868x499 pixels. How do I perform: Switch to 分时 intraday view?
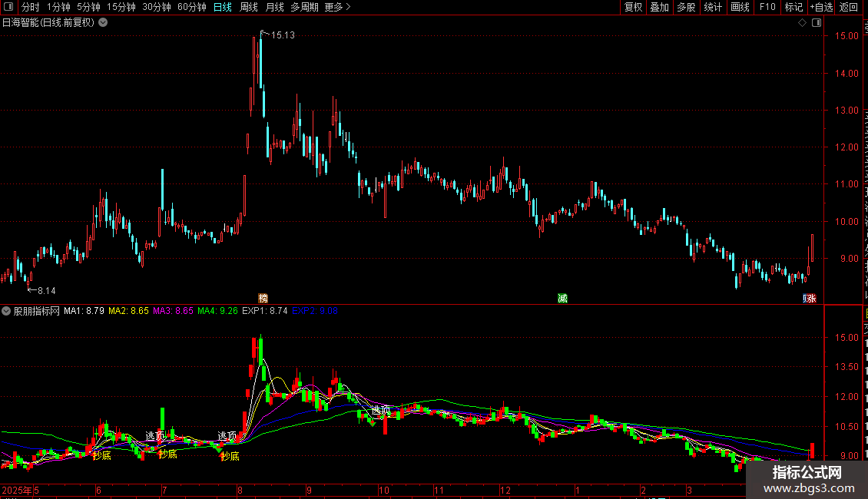point(31,7)
